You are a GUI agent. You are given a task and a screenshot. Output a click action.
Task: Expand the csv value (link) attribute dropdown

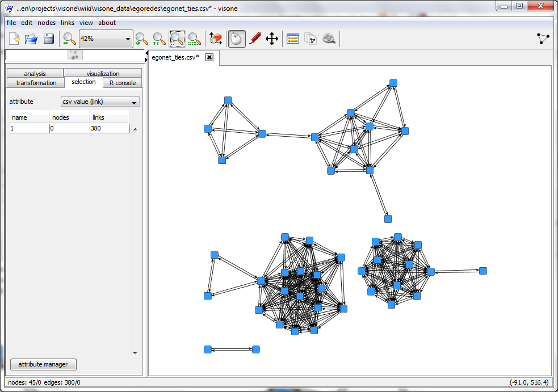(100, 102)
